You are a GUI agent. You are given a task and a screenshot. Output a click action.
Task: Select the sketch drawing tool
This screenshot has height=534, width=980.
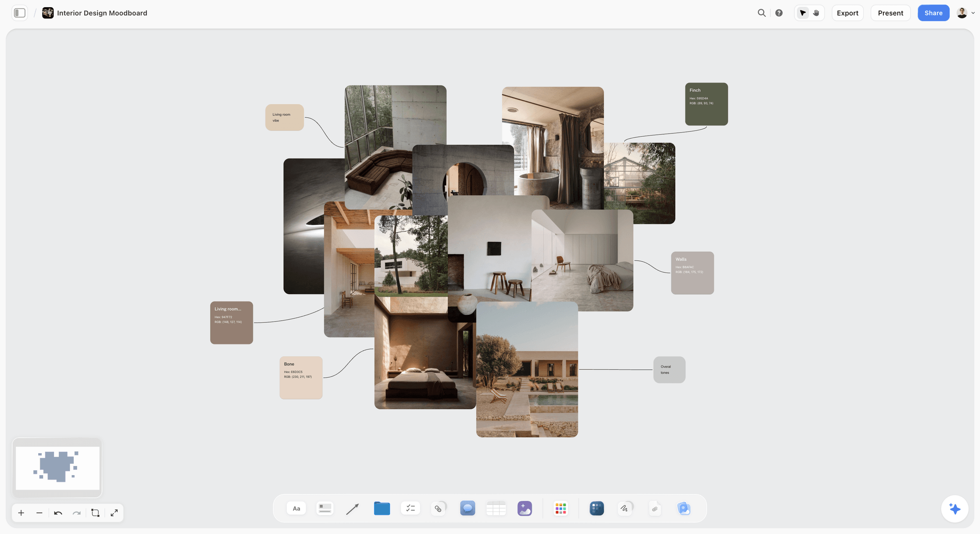625,508
